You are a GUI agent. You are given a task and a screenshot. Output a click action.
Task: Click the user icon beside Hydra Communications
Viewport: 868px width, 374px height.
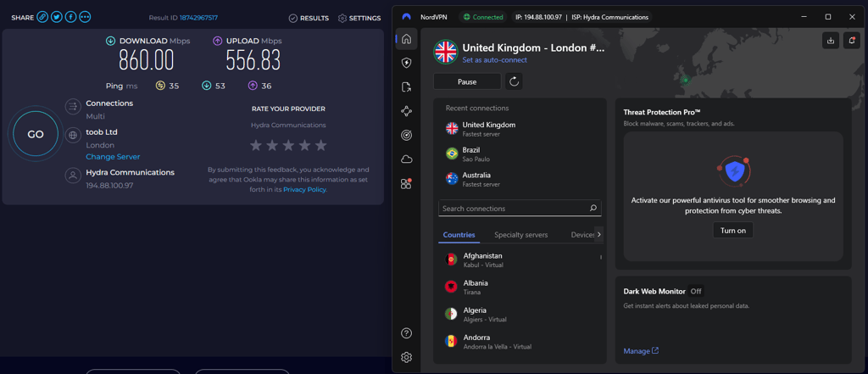[73, 176]
